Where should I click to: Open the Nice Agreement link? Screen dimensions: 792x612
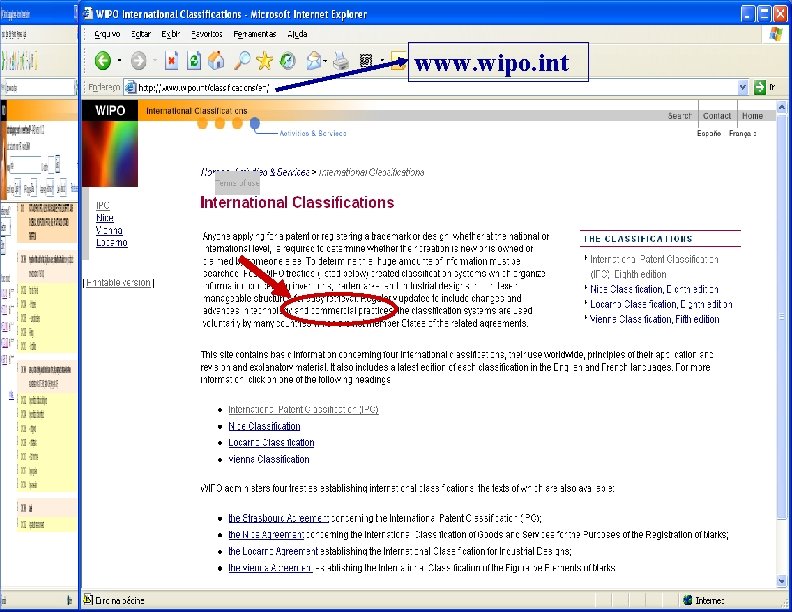266,535
